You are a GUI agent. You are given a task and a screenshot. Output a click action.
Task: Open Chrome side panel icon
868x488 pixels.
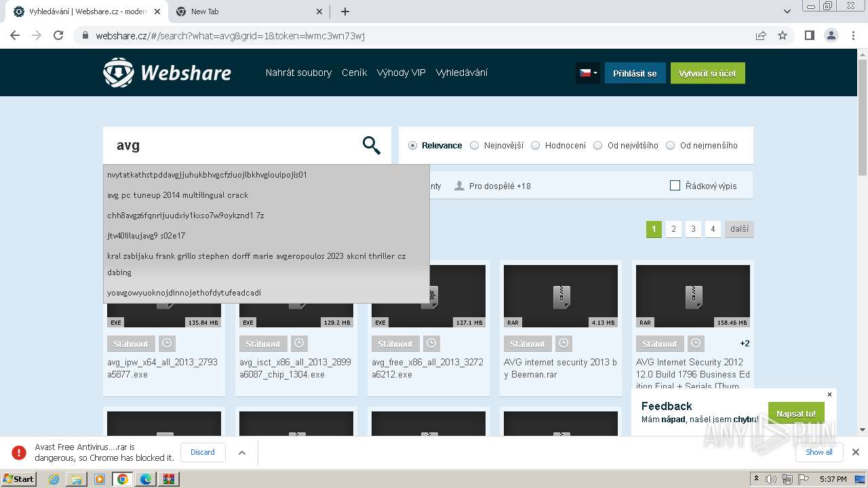809,36
